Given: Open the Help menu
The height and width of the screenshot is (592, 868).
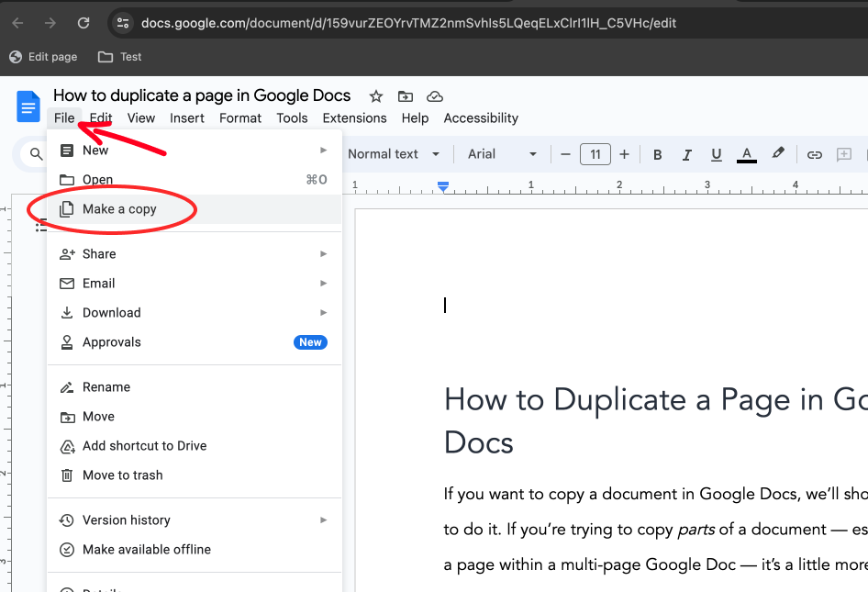Looking at the screenshot, I should [415, 118].
